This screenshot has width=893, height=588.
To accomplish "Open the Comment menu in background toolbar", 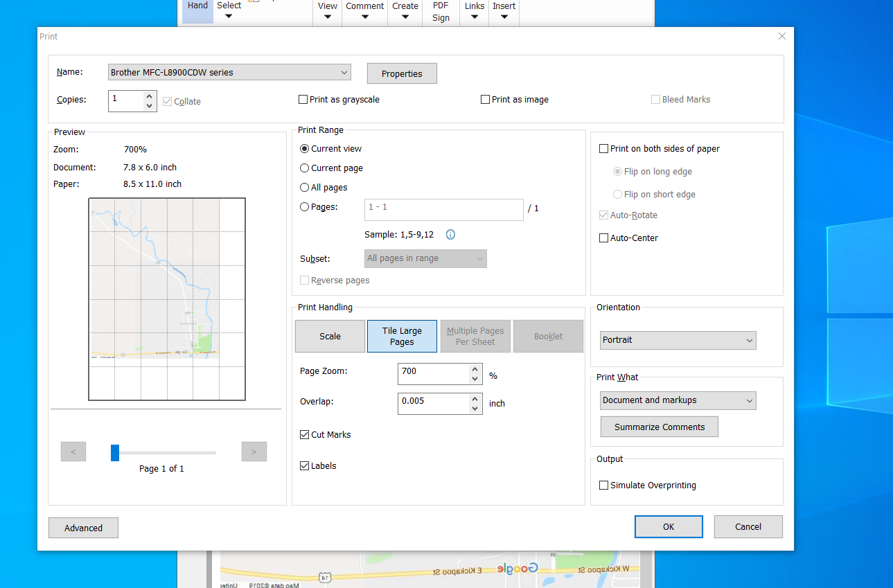I will tap(365, 11).
